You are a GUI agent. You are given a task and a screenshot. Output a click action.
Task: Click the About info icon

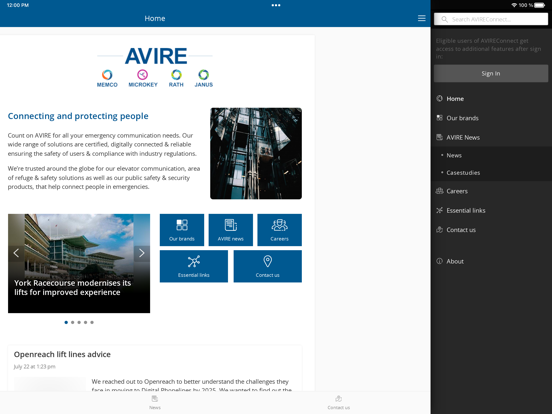tap(439, 261)
